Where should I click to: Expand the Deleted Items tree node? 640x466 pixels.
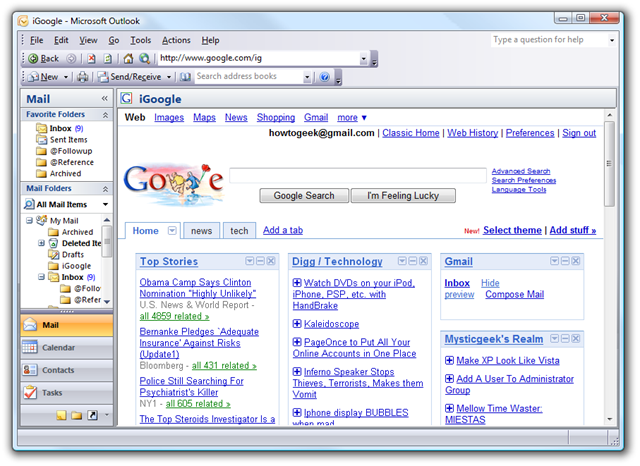point(41,243)
